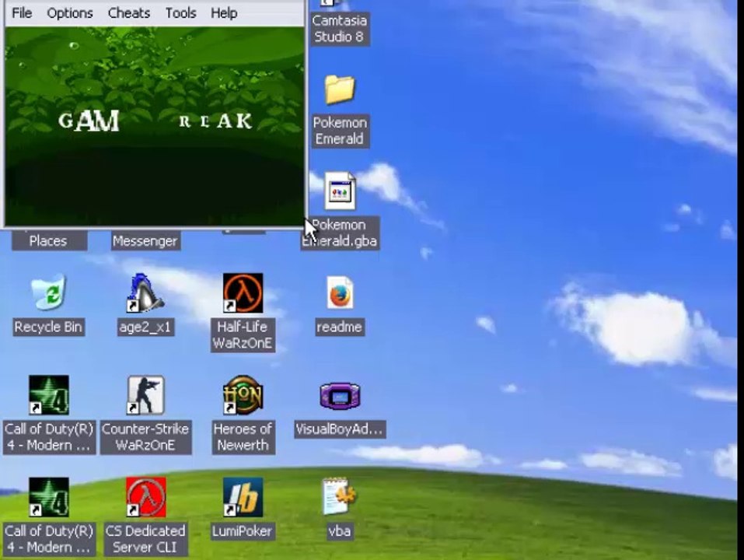This screenshot has width=744, height=560.
Task: Open the File menu in VisualBoyAdvance
Action: pos(22,12)
